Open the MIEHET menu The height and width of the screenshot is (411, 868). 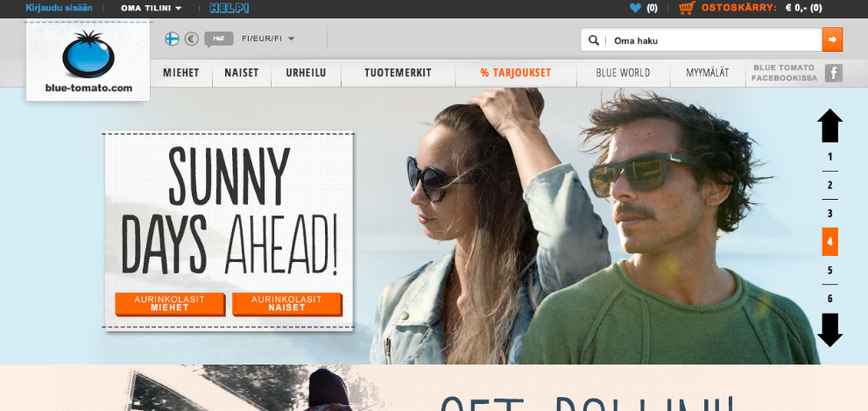point(181,73)
